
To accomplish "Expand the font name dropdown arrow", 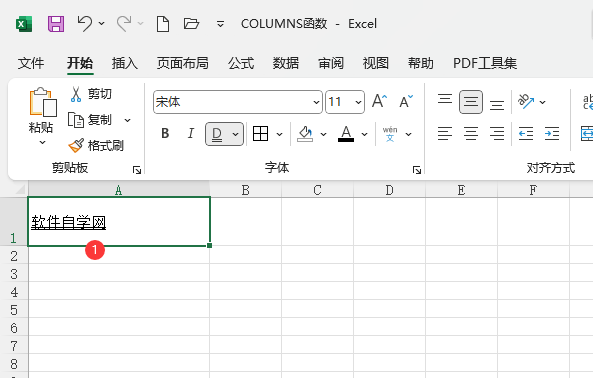I will [316, 102].
